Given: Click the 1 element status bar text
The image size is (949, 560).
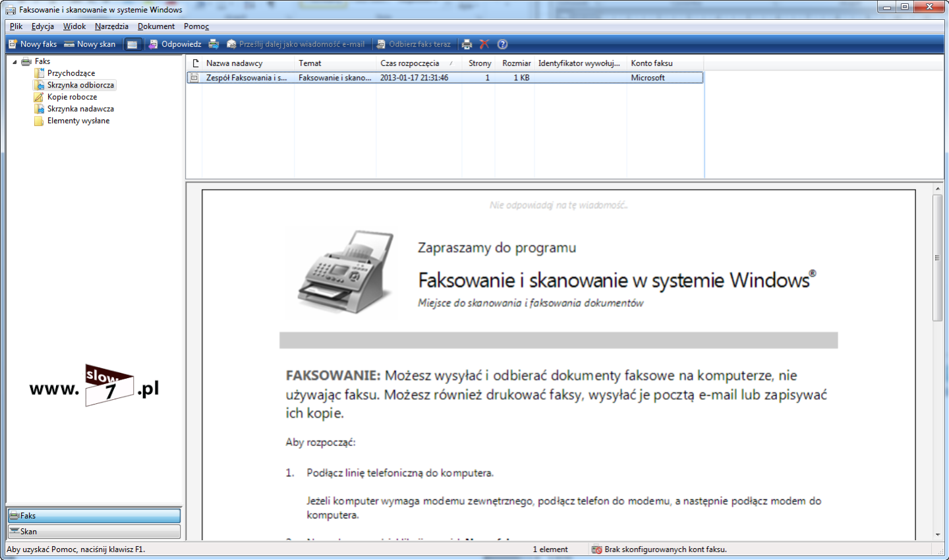Looking at the screenshot, I should click(550, 549).
